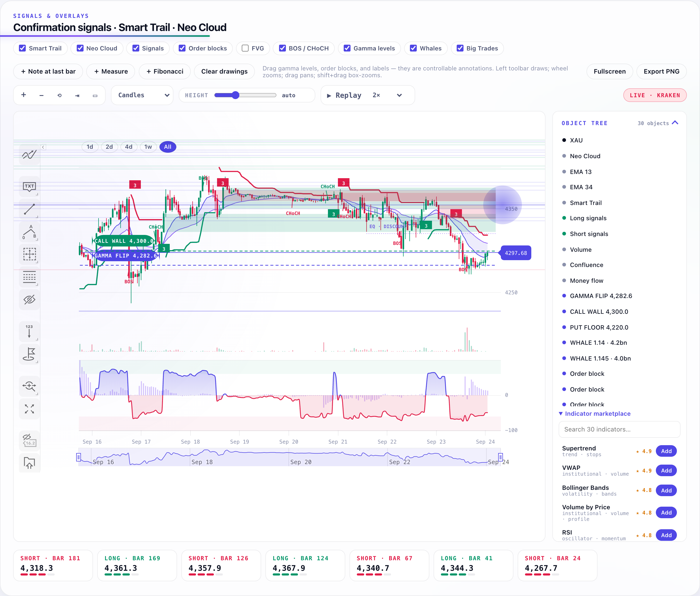Click the rectangle box-zoom toolbar icon
Image resolution: width=700 pixels, height=596 pixels.
click(95, 95)
